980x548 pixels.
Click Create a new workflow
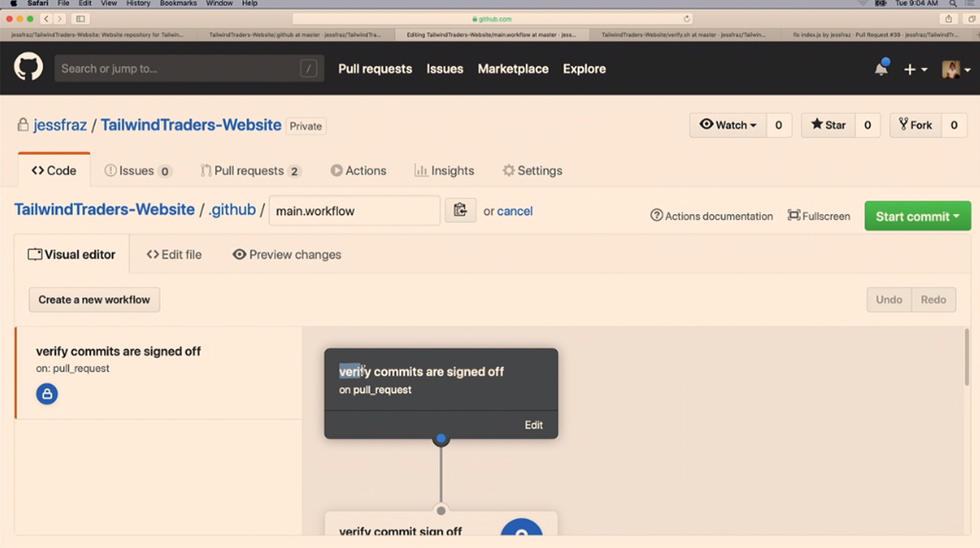95,300
